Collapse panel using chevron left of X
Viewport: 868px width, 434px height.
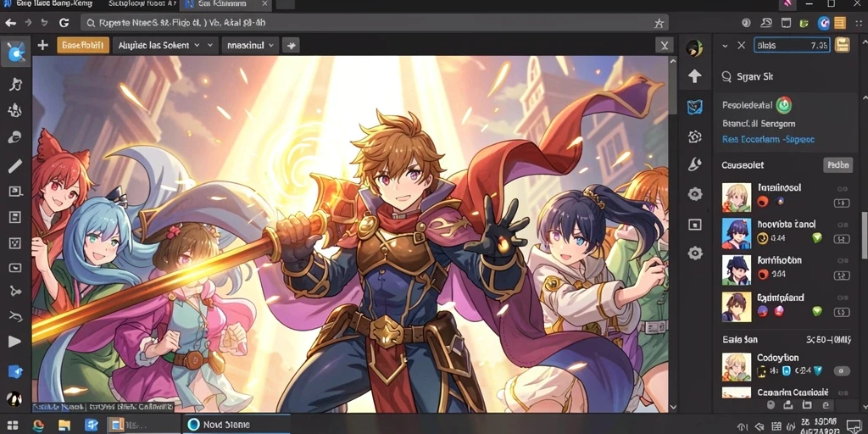(x=725, y=46)
